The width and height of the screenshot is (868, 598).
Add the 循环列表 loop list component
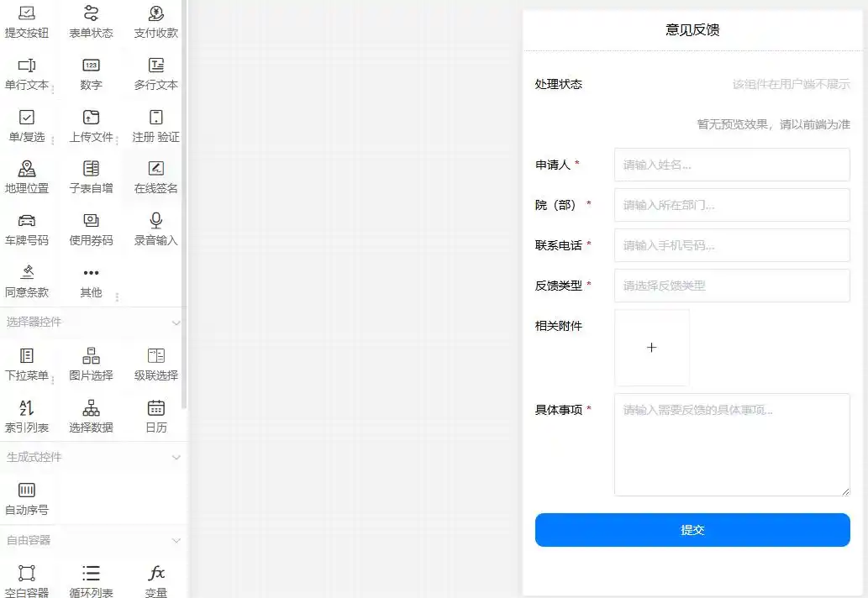[92, 581]
